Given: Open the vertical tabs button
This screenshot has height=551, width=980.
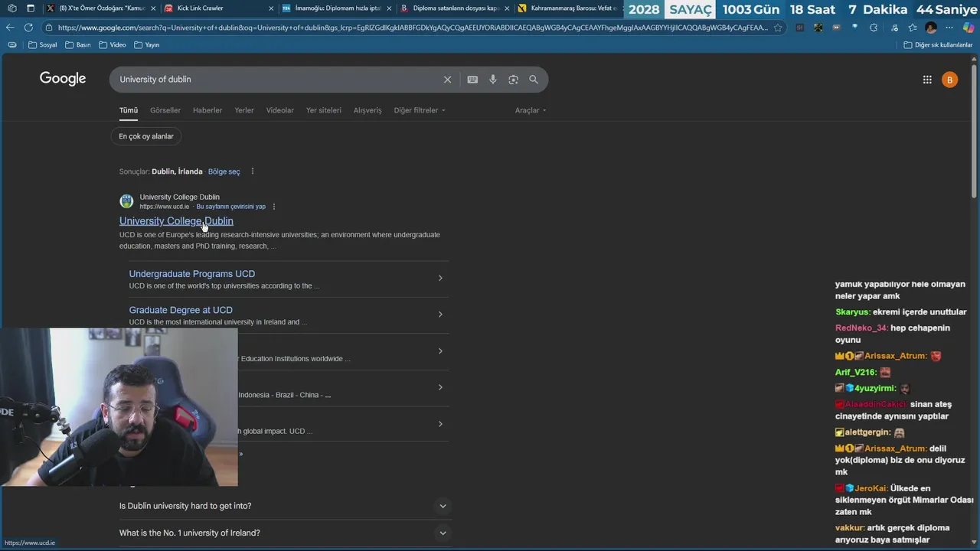Looking at the screenshot, I should 31,8.
